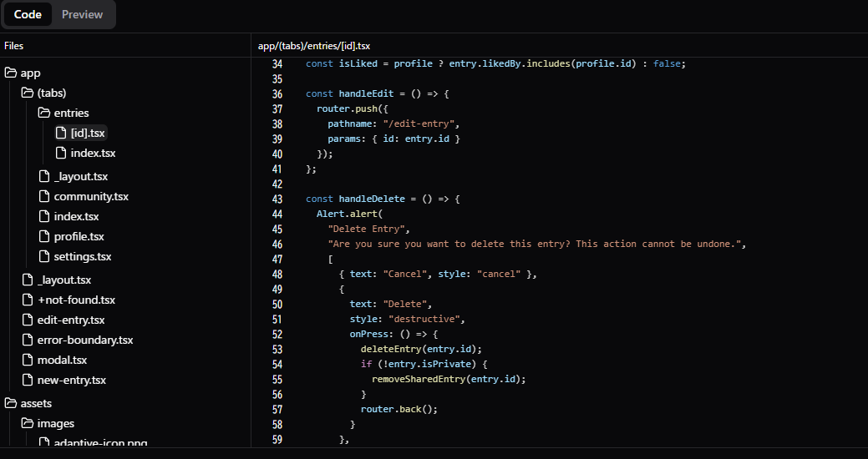Click the app folder icon
868x459 pixels.
coord(11,73)
